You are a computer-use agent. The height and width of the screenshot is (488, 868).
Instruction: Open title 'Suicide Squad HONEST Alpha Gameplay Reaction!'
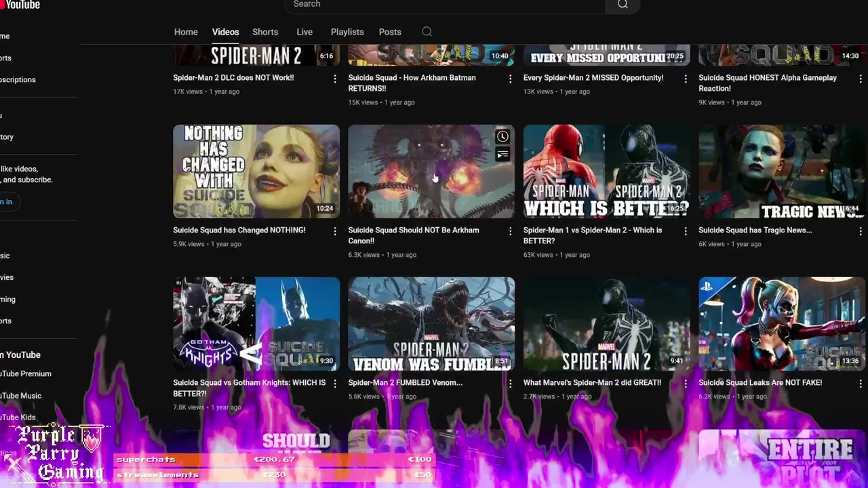click(x=768, y=83)
